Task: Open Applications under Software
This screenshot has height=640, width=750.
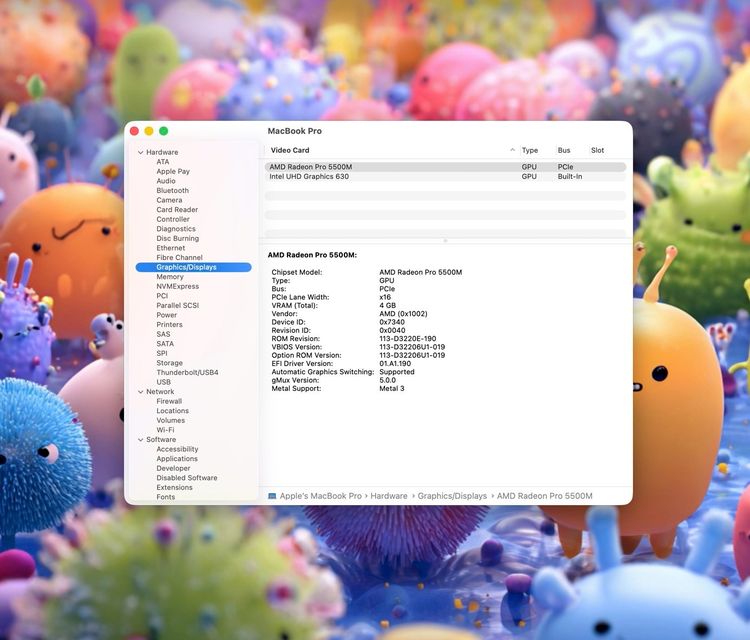Action: pos(177,458)
